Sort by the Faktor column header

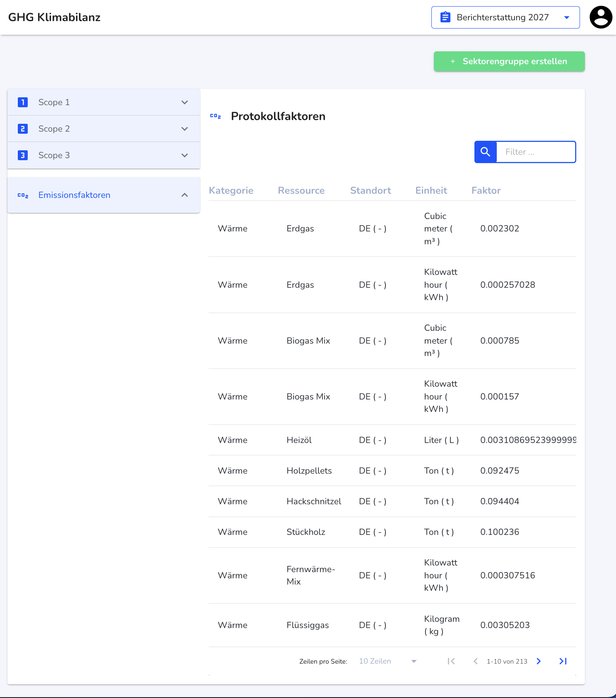486,190
